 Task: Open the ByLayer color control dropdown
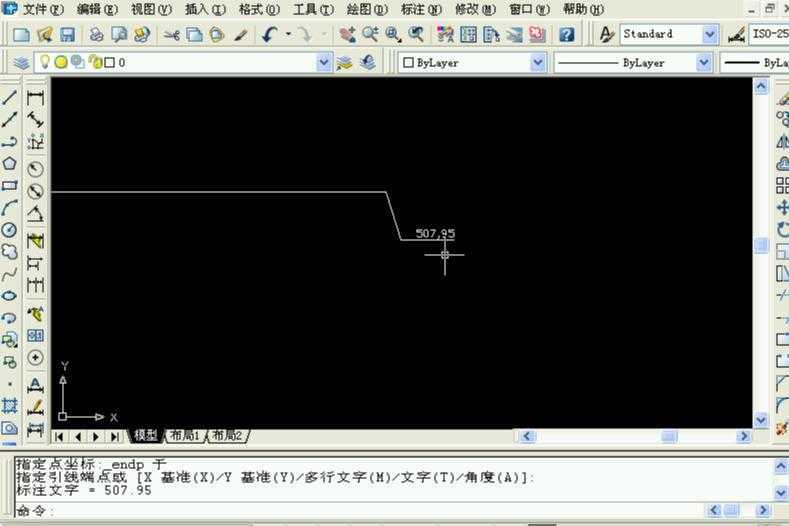click(537, 62)
